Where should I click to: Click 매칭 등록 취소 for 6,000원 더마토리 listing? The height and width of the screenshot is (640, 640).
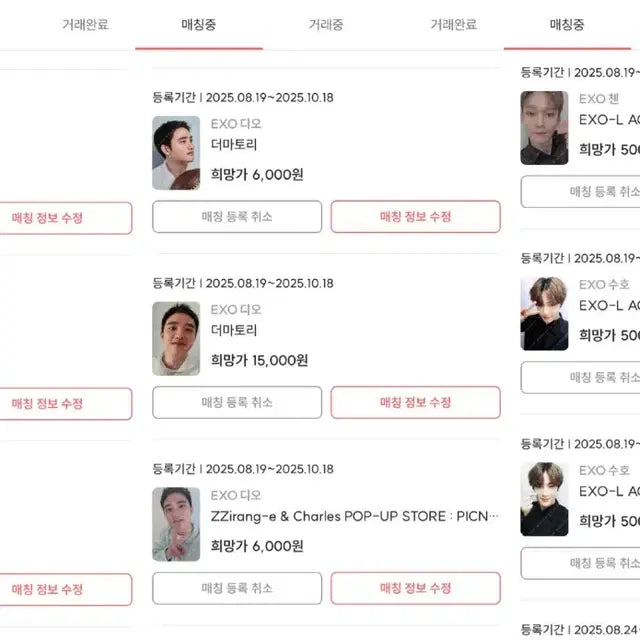pos(237,217)
